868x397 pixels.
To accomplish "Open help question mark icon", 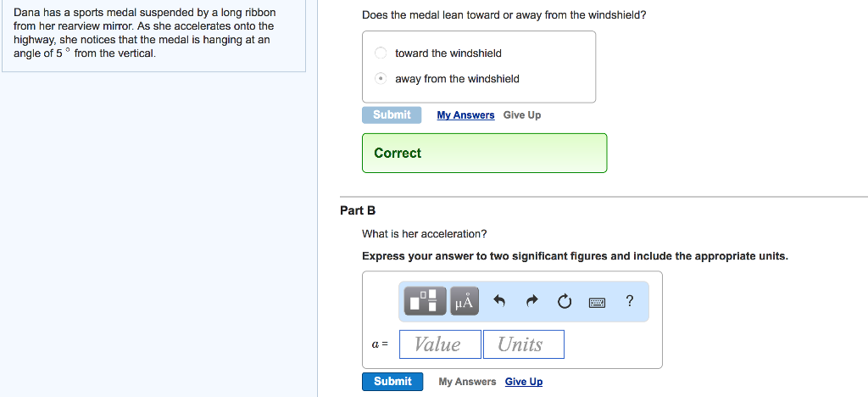I will pos(629,300).
